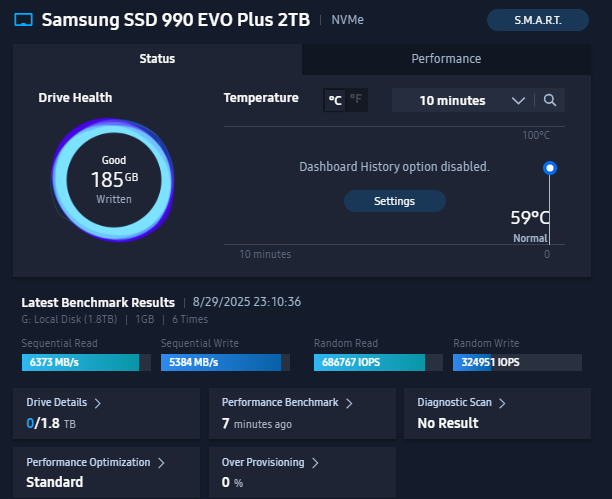Click the drive icon beside Samsung SSD title

[23, 20]
